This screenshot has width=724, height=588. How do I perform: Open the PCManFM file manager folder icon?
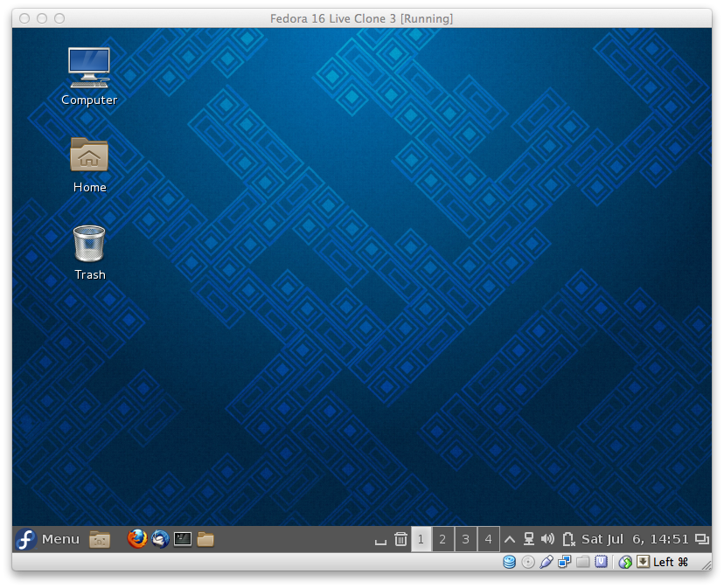205,539
